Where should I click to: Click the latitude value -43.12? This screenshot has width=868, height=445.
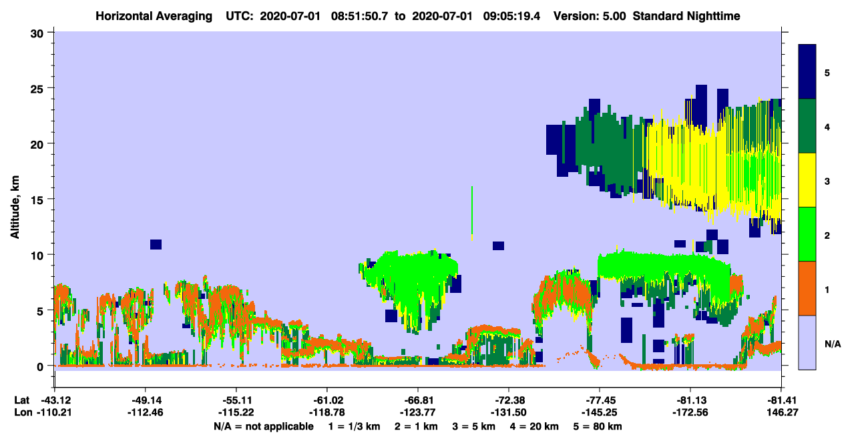click(55, 400)
